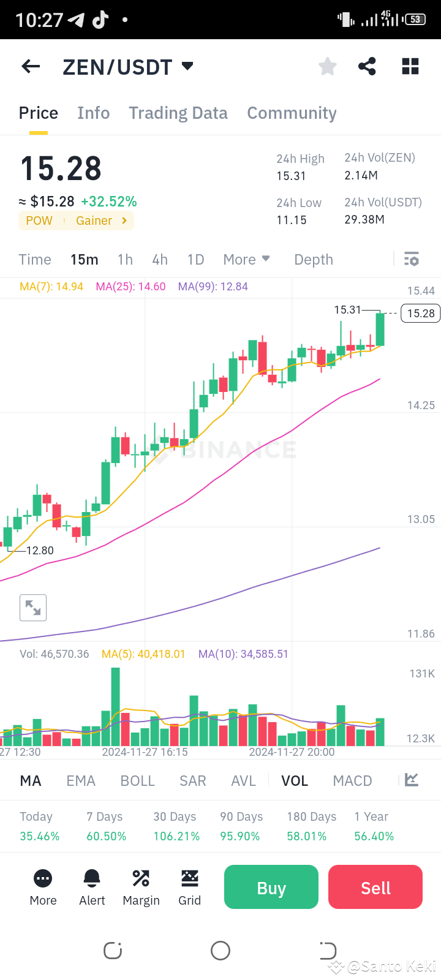Image resolution: width=441 pixels, height=980 pixels.
Task: Toggle ZEN/USDT as a favorite star
Action: coord(327,66)
